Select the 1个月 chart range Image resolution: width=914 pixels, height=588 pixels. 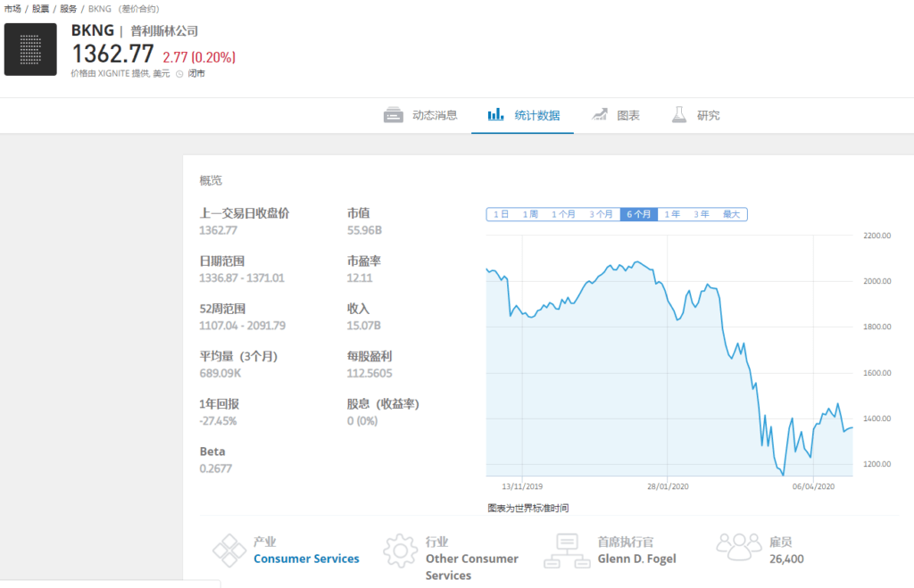(x=564, y=214)
